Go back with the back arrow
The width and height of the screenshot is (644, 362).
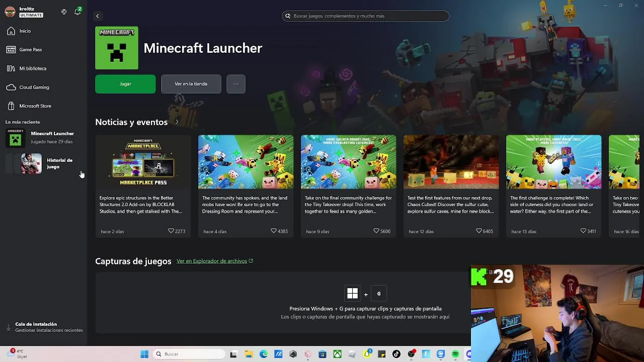pos(98,16)
